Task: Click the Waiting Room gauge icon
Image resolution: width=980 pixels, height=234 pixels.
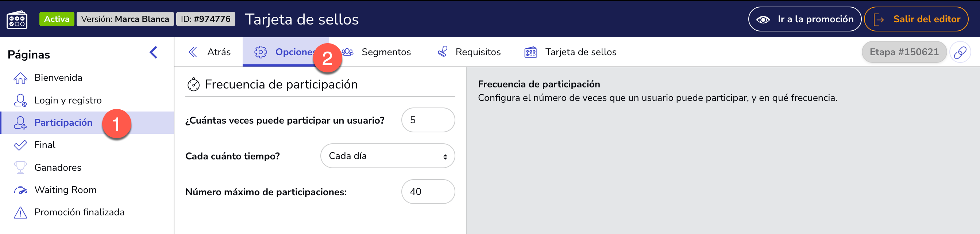Action: click(20, 190)
